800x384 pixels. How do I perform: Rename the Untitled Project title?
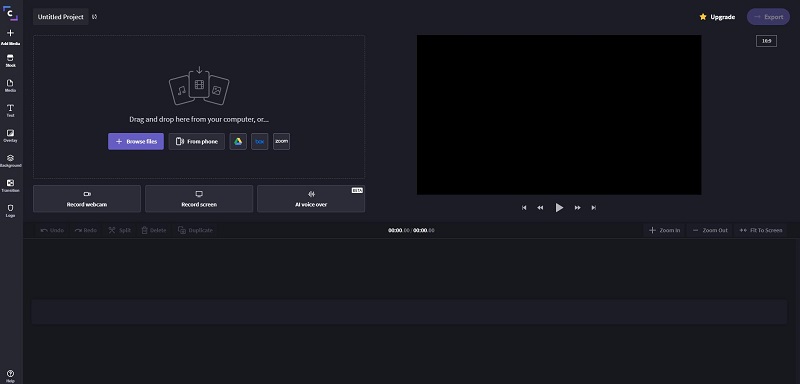pyautogui.click(x=61, y=17)
